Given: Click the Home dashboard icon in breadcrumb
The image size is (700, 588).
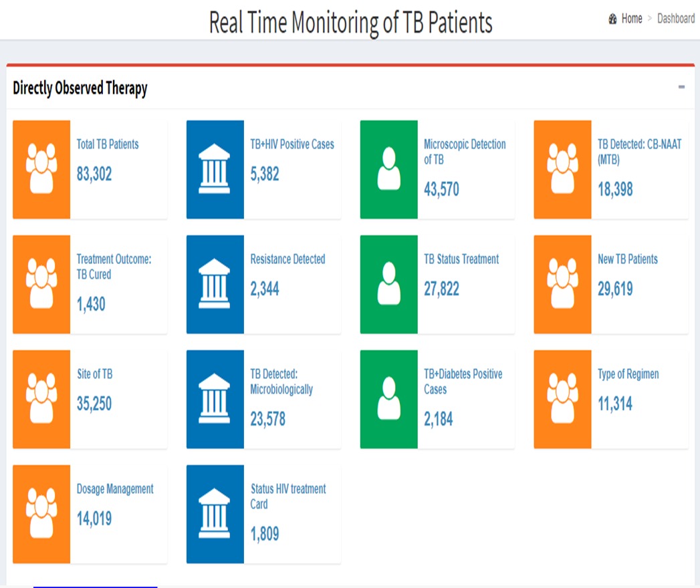Looking at the screenshot, I should [x=612, y=19].
